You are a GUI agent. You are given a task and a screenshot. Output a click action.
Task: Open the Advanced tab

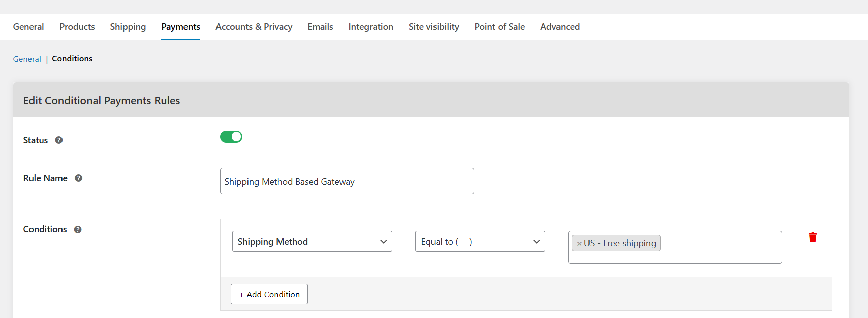[560, 27]
